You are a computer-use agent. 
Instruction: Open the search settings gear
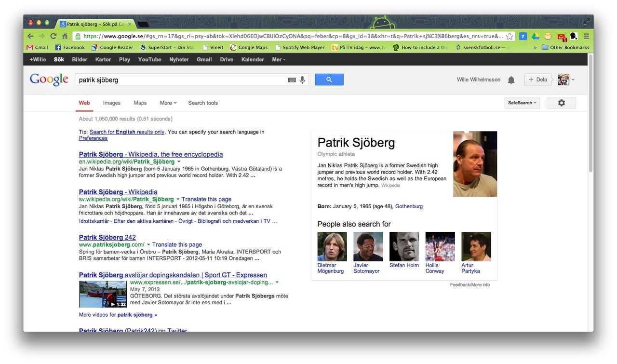click(x=561, y=103)
